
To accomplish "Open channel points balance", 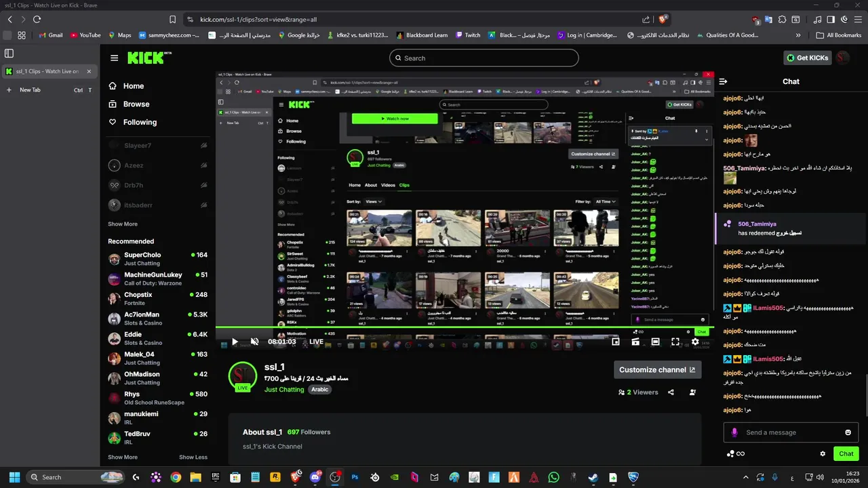I will tap(736, 453).
